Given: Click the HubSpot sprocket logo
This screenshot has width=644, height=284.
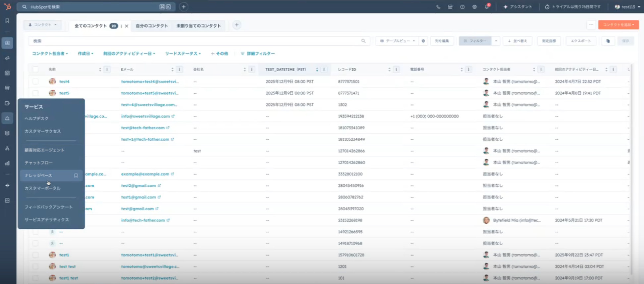Looking at the screenshot, I should click(x=7, y=7).
